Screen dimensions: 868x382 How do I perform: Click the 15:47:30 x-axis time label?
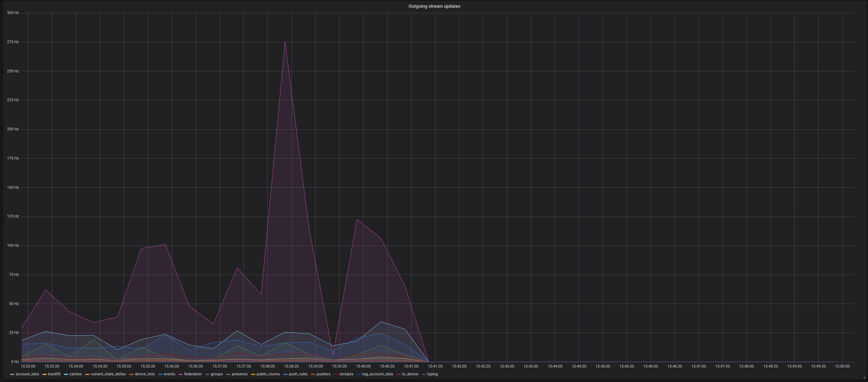coord(722,367)
